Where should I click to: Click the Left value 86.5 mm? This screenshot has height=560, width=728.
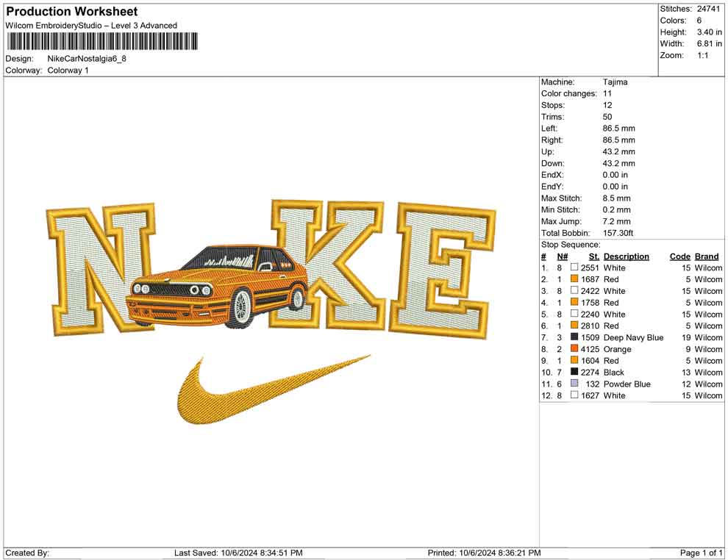pyautogui.click(x=619, y=129)
